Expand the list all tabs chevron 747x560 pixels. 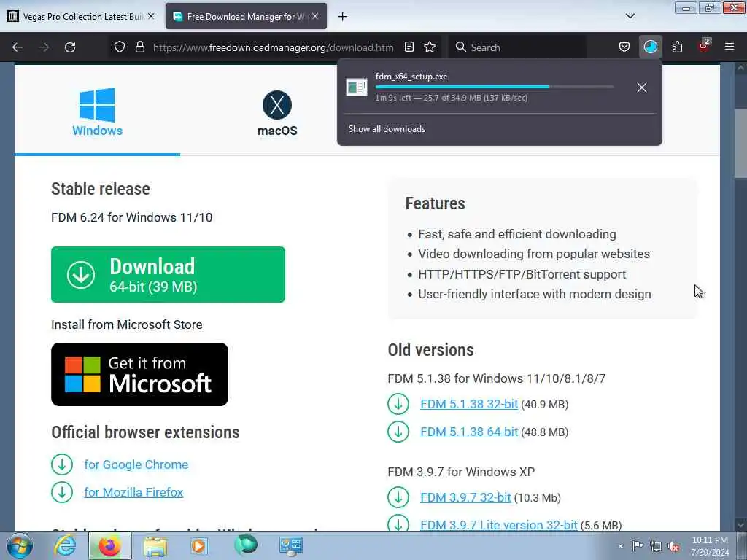(630, 16)
